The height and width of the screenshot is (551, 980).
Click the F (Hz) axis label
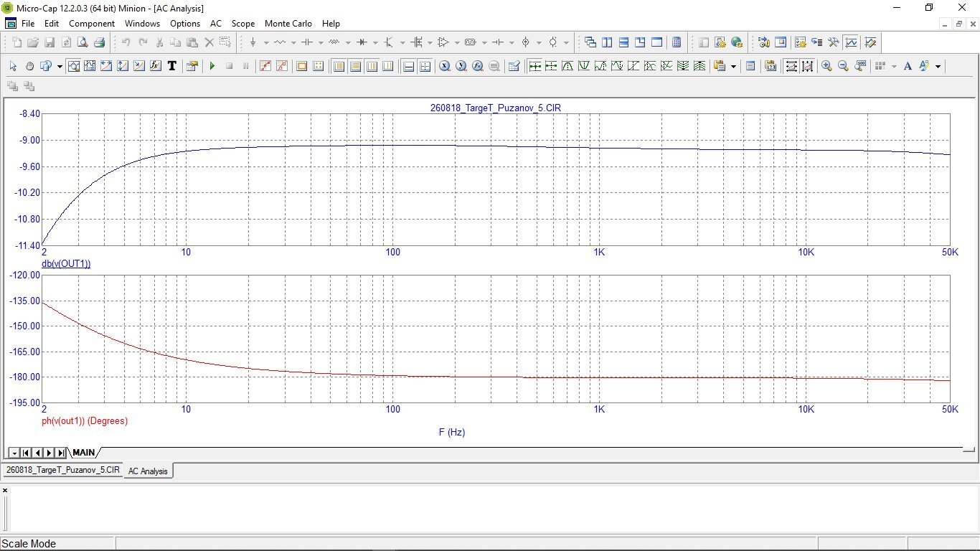(452, 433)
